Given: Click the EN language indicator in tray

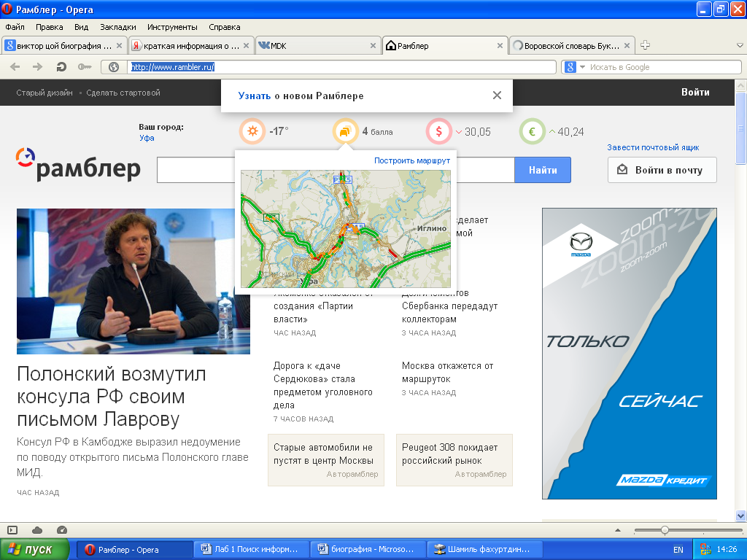Looking at the screenshot, I should [678, 550].
